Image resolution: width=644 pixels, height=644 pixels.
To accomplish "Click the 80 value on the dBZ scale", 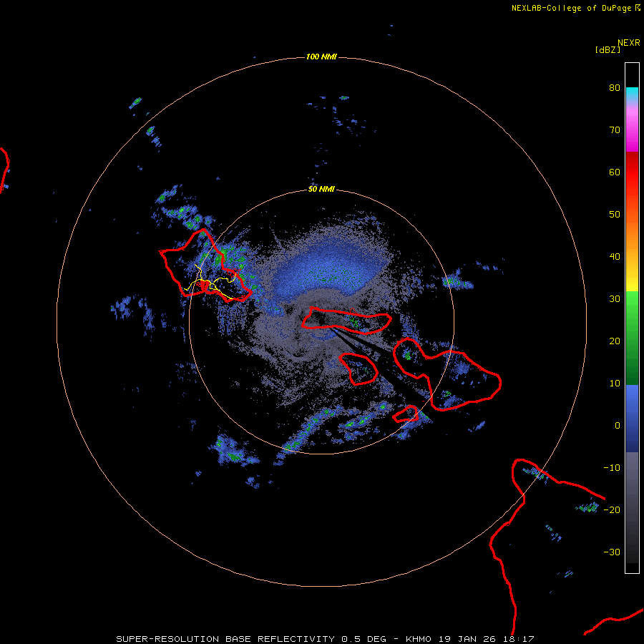I will (x=615, y=88).
